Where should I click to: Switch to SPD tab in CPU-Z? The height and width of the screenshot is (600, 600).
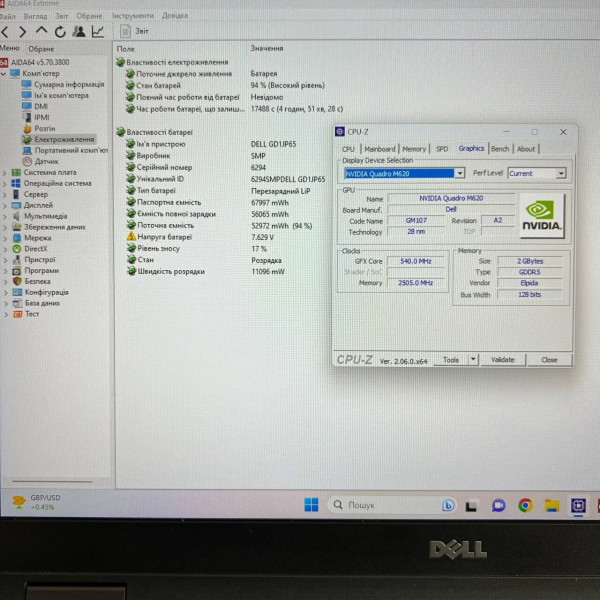pyautogui.click(x=442, y=149)
